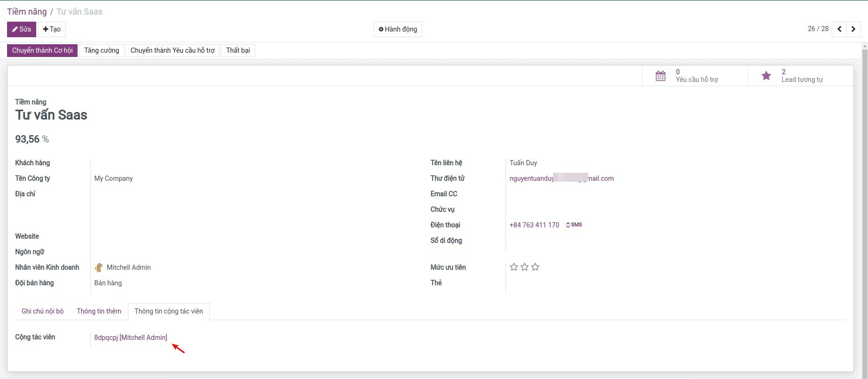
Task: Click Chuyển thành Yêu cầu hỗ trợ
Action: [173, 50]
